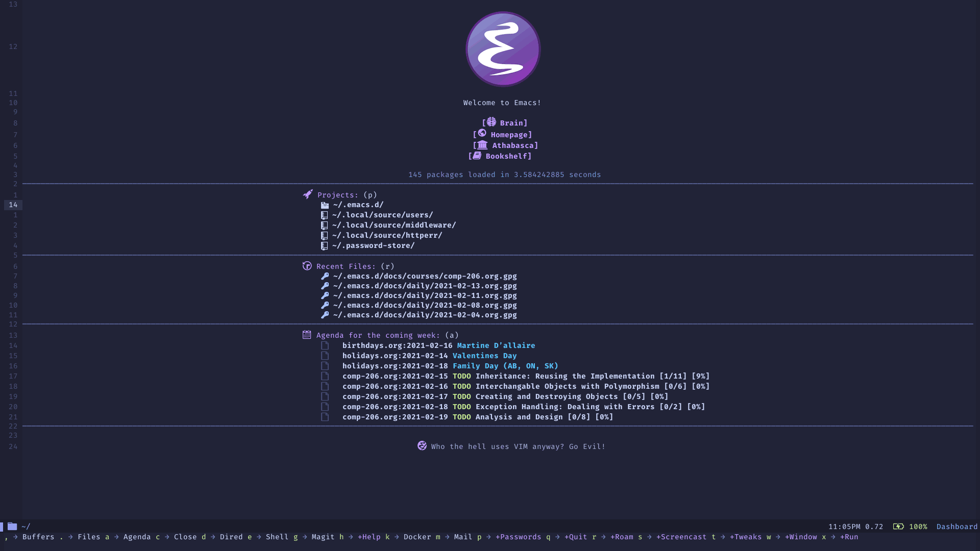This screenshot has width=980, height=551.
Task: Select Buffers menu in bottom bar
Action: [x=38, y=536]
